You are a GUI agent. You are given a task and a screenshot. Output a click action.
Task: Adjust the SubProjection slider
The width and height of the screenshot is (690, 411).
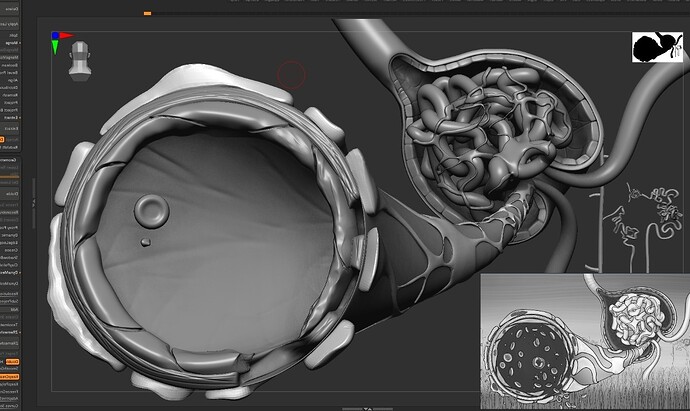click(x=10, y=301)
